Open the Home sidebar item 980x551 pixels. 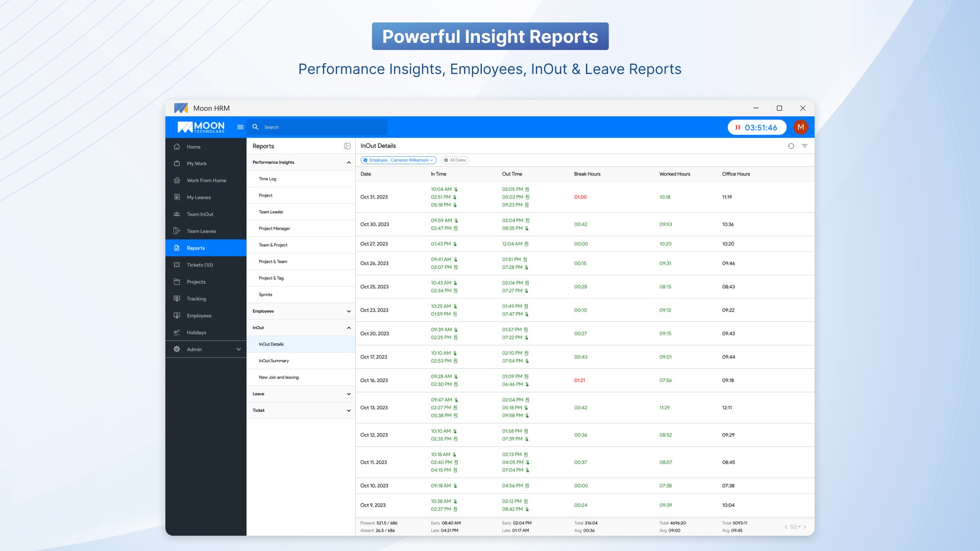tap(193, 147)
